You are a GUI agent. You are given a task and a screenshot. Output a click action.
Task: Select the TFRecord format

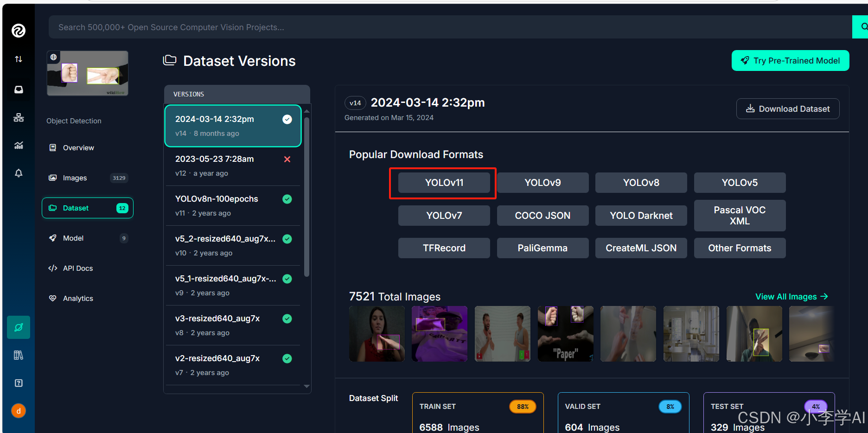tap(444, 248)
